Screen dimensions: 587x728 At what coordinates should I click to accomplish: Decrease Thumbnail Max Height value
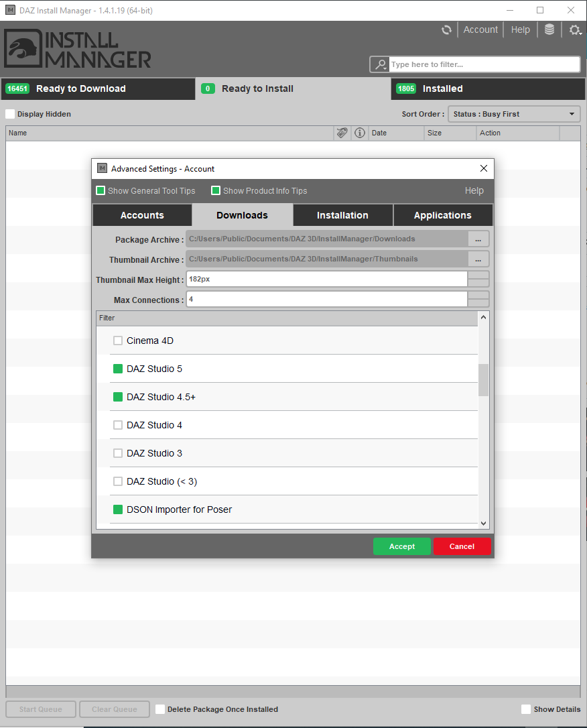tap(478, 283)
